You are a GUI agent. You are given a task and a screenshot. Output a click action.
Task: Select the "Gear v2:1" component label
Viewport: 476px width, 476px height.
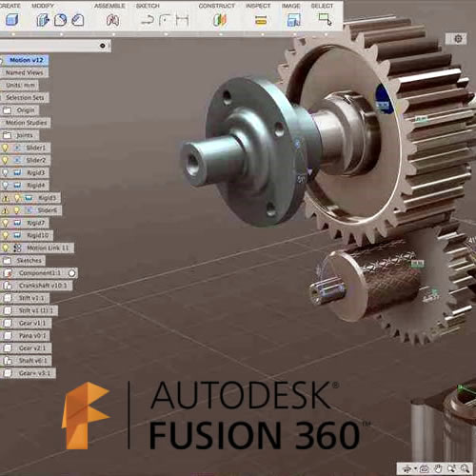pos(32,348)
